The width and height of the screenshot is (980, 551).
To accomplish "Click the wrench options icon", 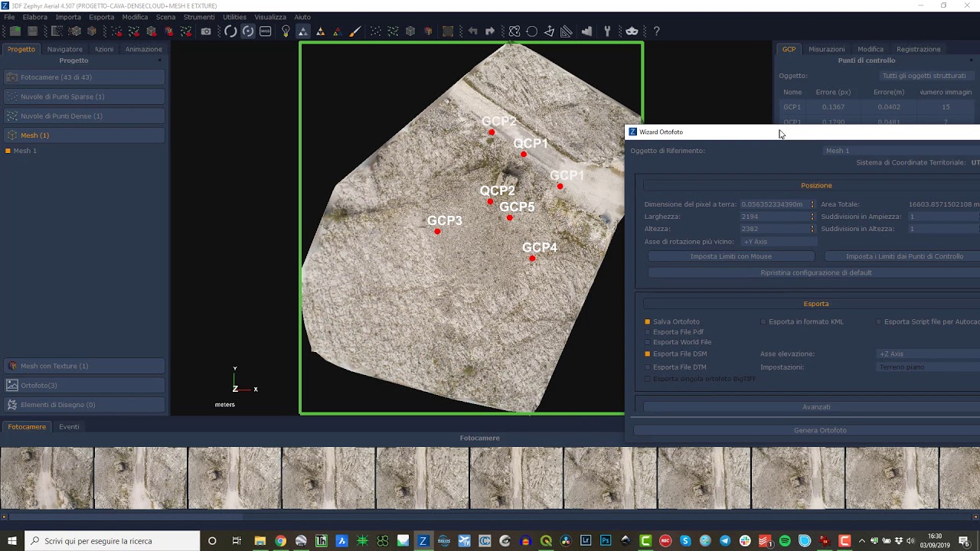I will tap(607, 31).
